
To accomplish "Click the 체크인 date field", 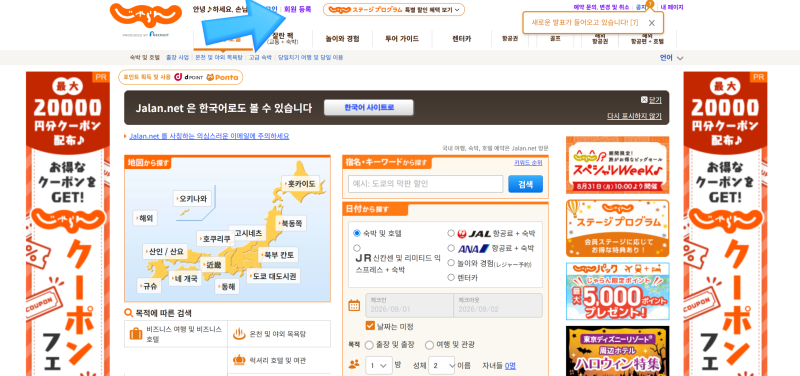I will (409, 306).
